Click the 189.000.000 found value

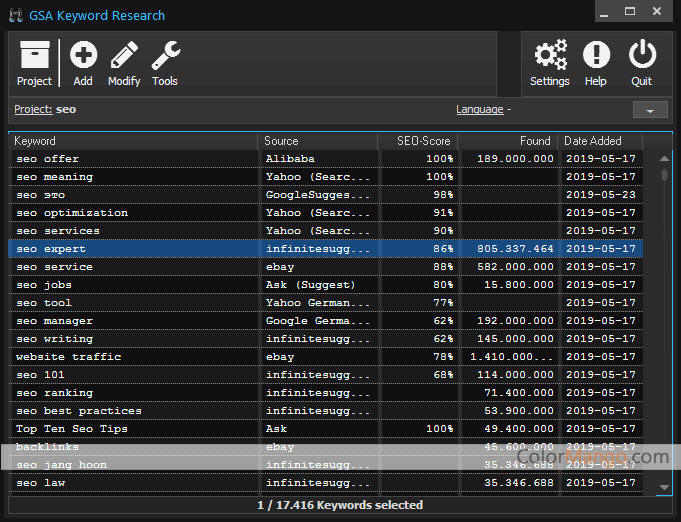[x=515, y=159]
